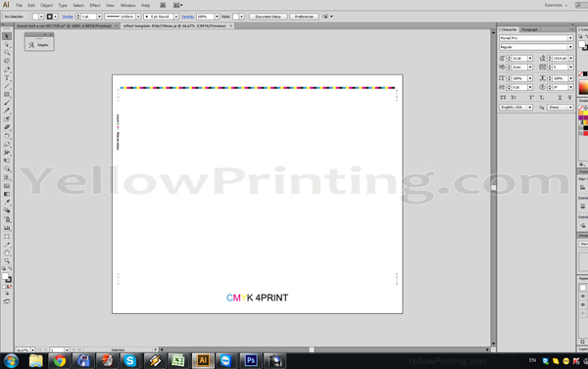
Task: Open the Effect menu
Action: point(95,5)
